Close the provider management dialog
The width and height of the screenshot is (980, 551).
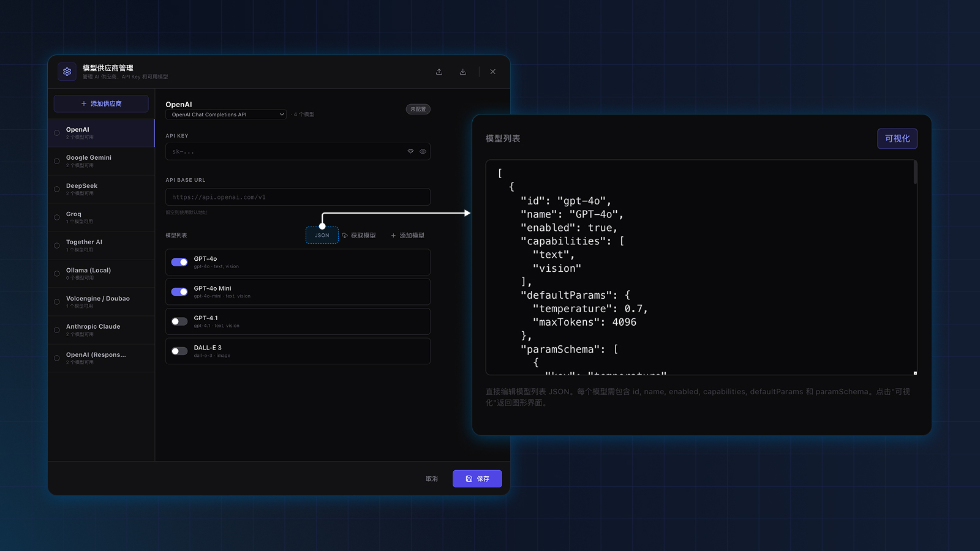(x=493, y=72)
